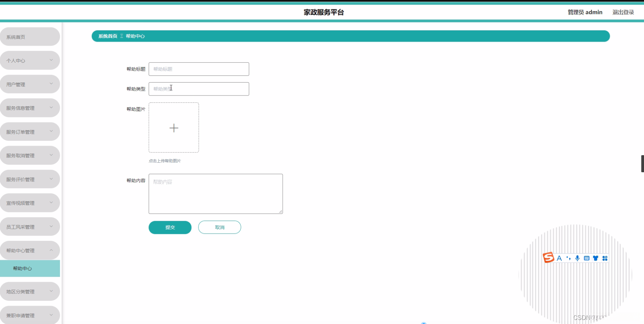Switch Sogou IME to English mode (A icon)
644x324 pixels.
coord(559,258)
